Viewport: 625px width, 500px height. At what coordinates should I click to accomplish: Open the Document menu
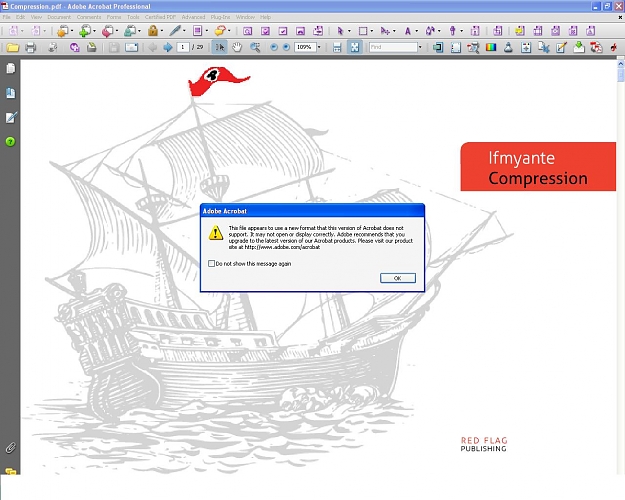(x=59, y=17)
